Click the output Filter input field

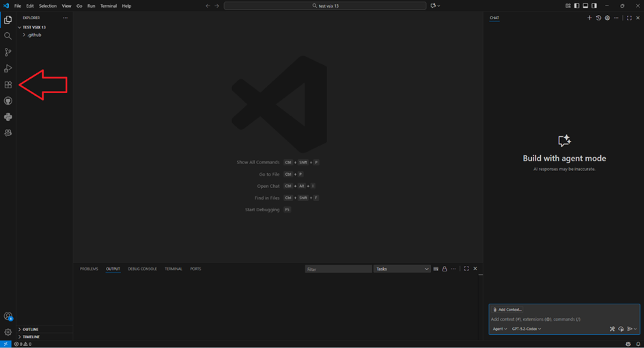point(339,269)
